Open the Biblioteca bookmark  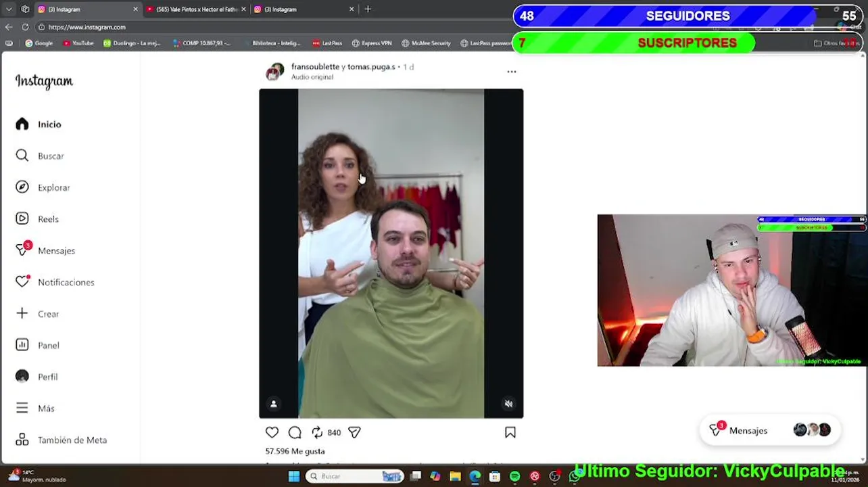tap(272, 43)
